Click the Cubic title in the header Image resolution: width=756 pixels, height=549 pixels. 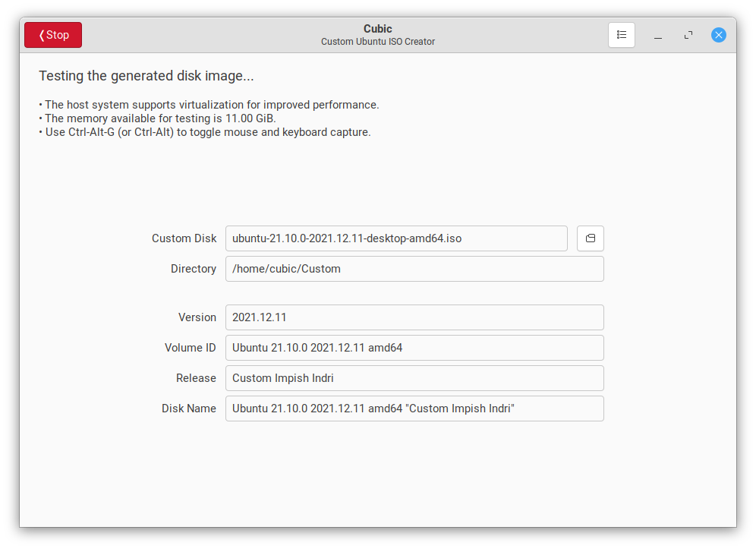(x=377, y=28)
